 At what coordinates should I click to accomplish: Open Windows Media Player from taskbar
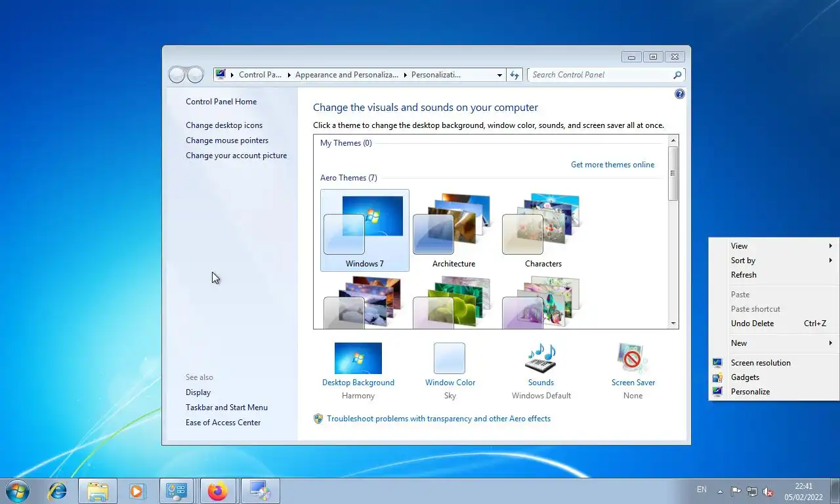(137, 491)
